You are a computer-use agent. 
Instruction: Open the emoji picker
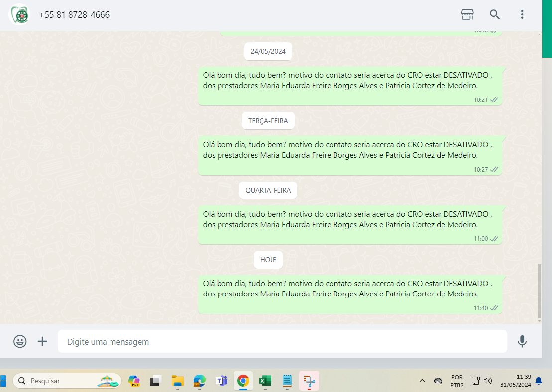point(20,341)
